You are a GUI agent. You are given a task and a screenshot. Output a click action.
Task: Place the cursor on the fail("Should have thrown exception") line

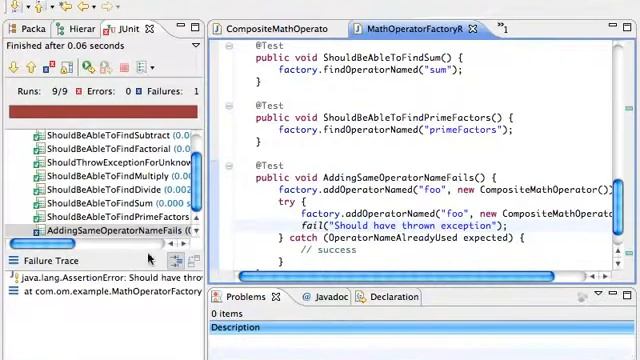click(x=404, y=226)
